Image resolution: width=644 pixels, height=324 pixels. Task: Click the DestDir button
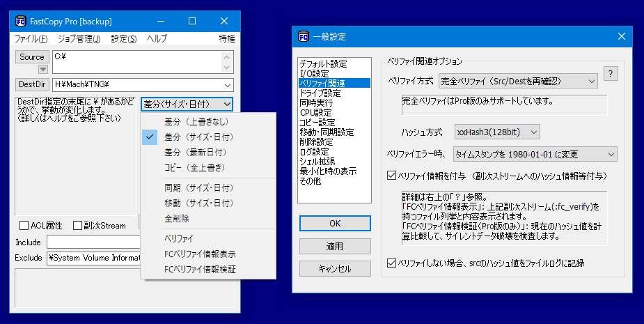click(32, 84)
